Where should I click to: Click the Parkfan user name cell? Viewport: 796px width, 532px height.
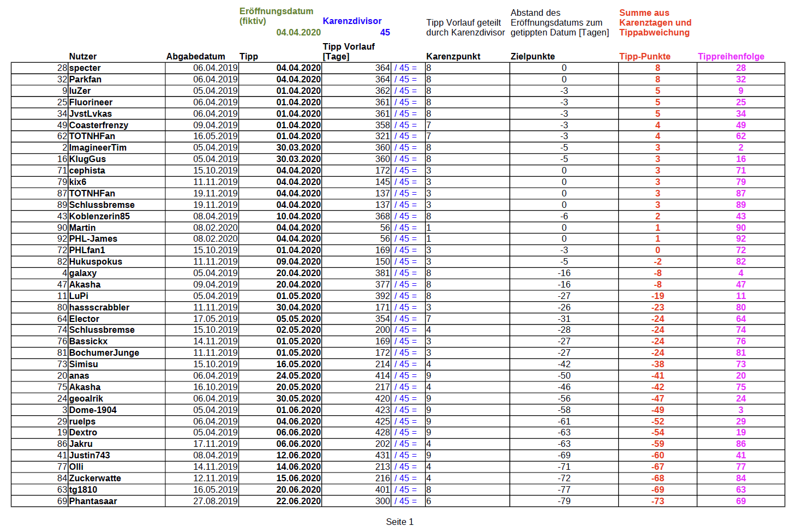pyautogui.click(x=85, y=80)
